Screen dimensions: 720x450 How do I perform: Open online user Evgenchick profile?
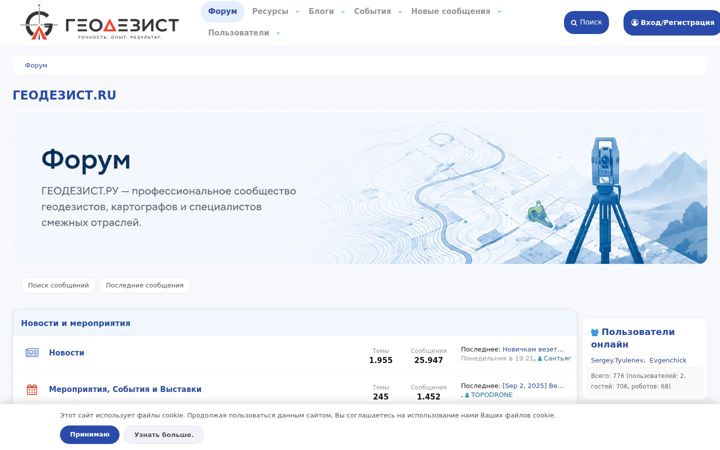[x=668, y=360]
